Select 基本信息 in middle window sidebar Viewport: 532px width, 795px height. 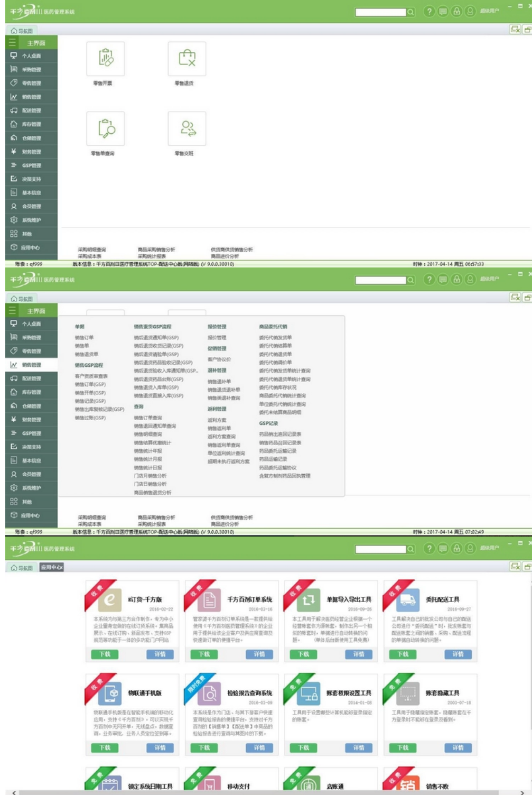click(31, 461)
